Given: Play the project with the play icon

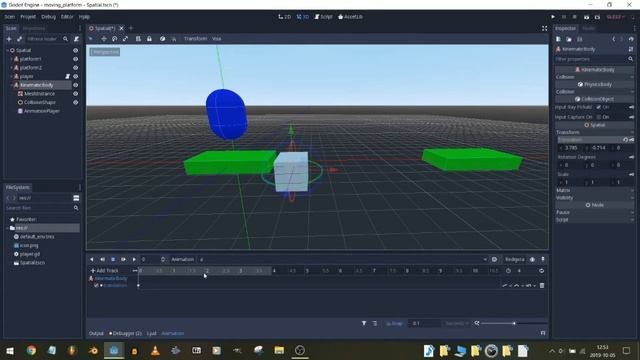Looking at the screenshot, I should (553, 17).
